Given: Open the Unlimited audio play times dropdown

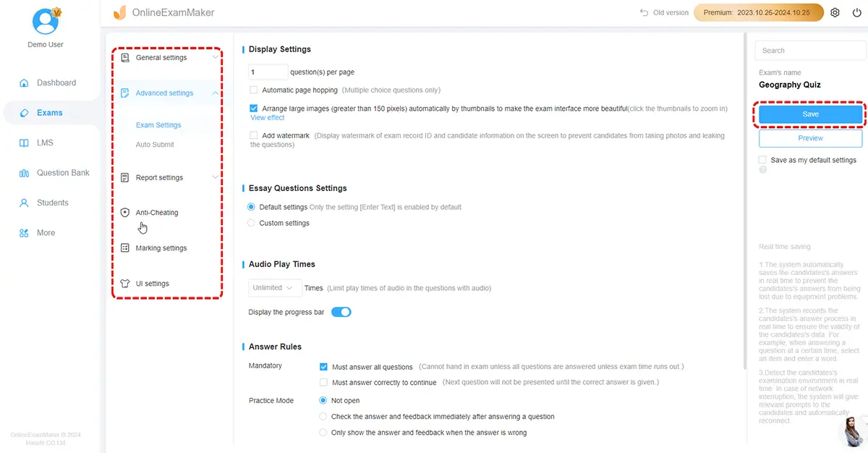Looking at the screenshot, I should tap(275, 288).
